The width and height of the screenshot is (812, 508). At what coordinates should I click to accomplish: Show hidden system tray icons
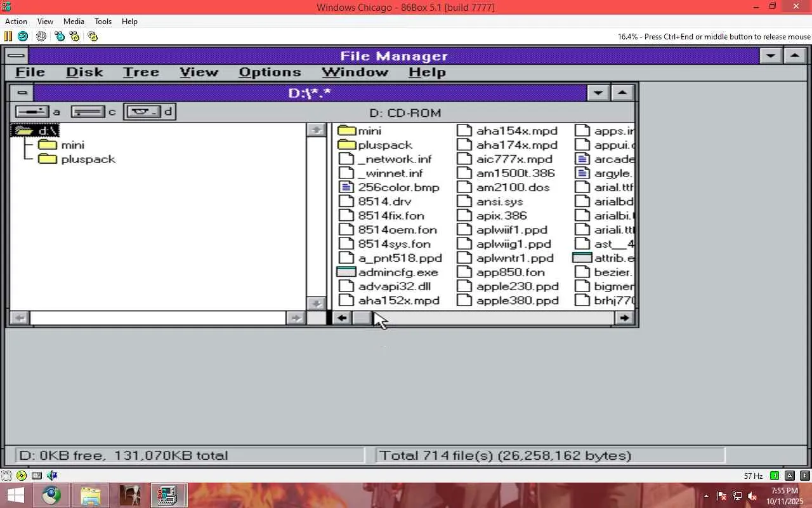(707, 496)
